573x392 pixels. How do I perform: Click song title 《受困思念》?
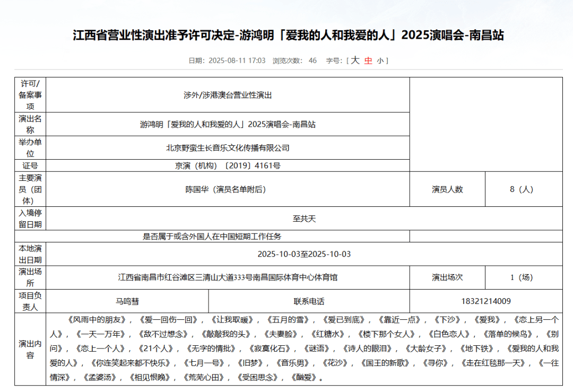258,377
